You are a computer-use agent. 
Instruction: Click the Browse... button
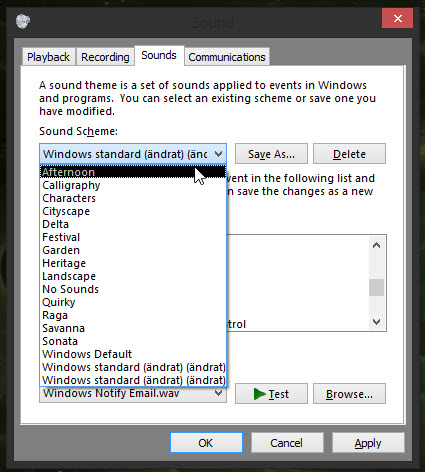tap(349, 394)
